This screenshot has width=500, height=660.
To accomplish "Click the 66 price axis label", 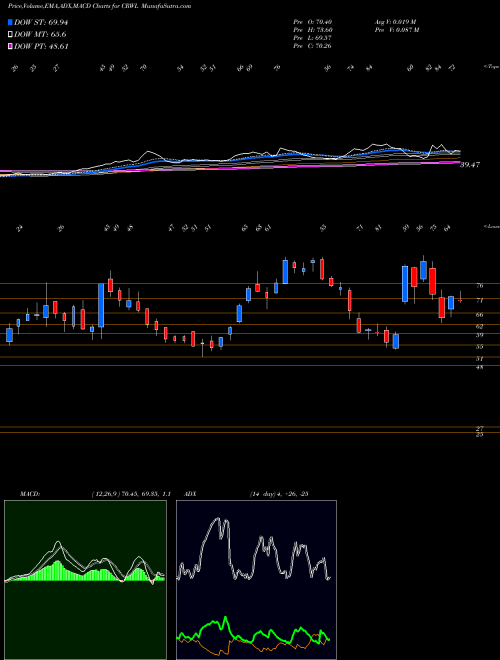I will point(479,315).
